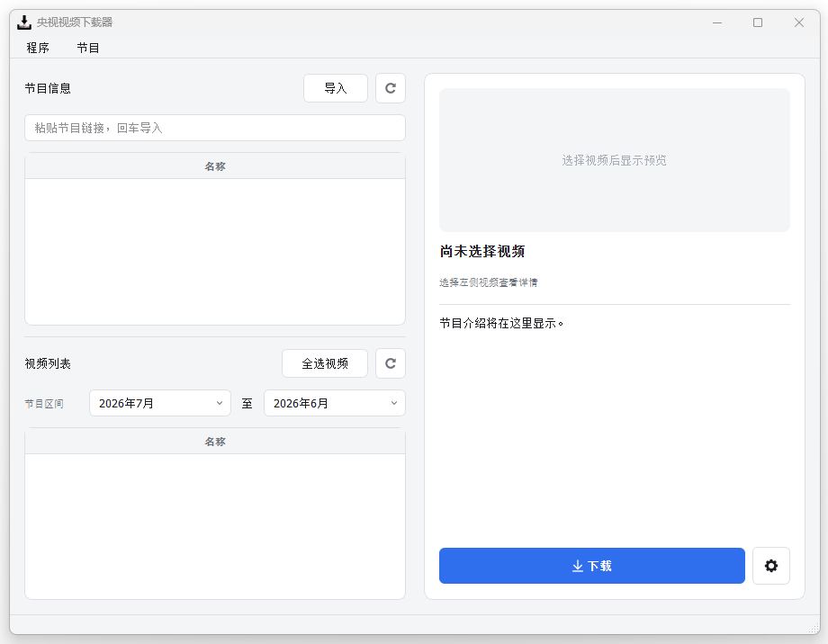828x644 pixels.
Task: Click the 全选视频 select-all button
Action: click(325, 363)
